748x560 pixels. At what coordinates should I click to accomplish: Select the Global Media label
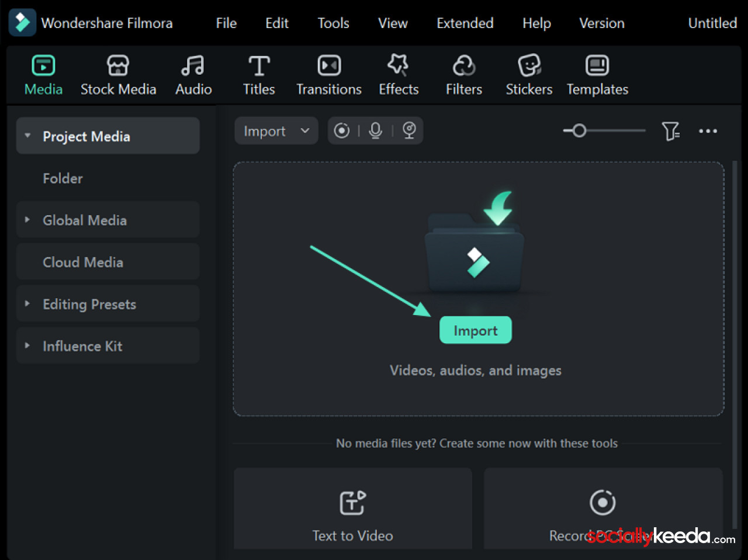point(85,220)
